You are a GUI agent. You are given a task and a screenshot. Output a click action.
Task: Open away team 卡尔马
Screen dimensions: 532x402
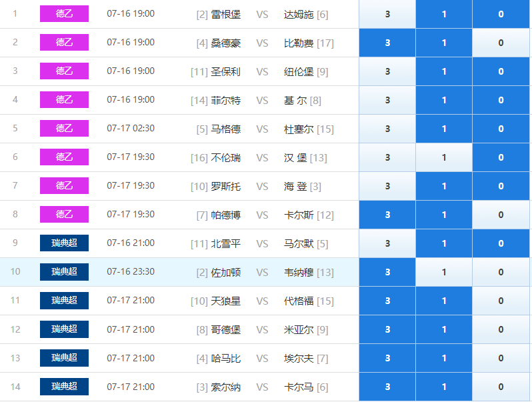pos(299,387)
